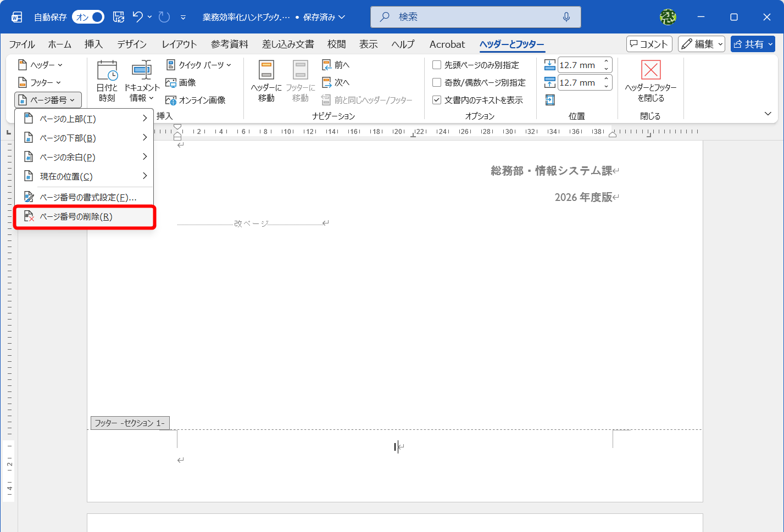
Task: Switch to the デザイン tab
Action: 132,44
